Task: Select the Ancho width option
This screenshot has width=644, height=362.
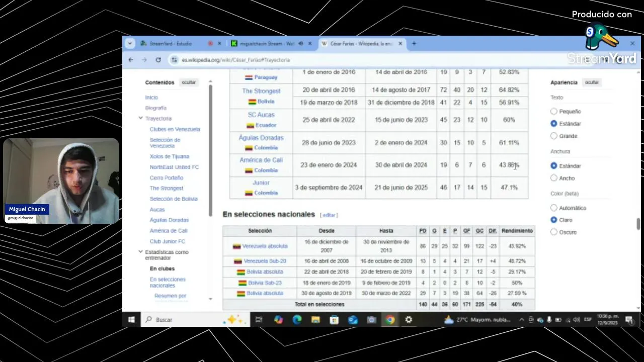Action: pos(553,178)
